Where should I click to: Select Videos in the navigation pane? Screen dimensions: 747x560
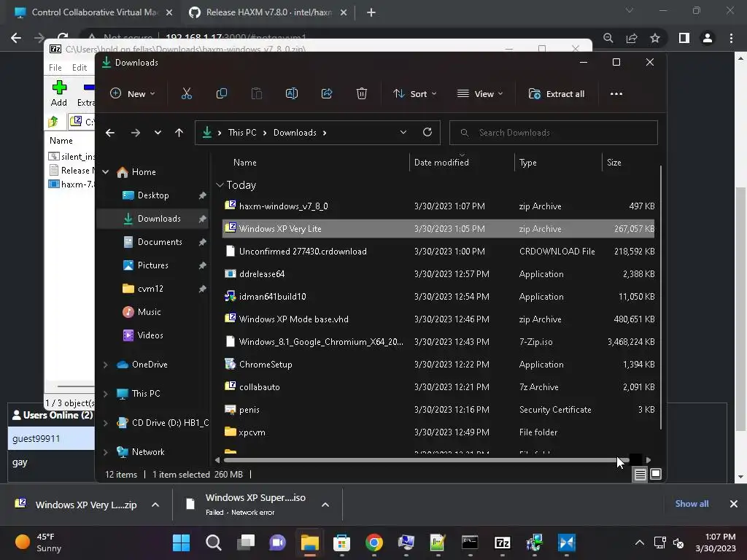click(150, 335)
